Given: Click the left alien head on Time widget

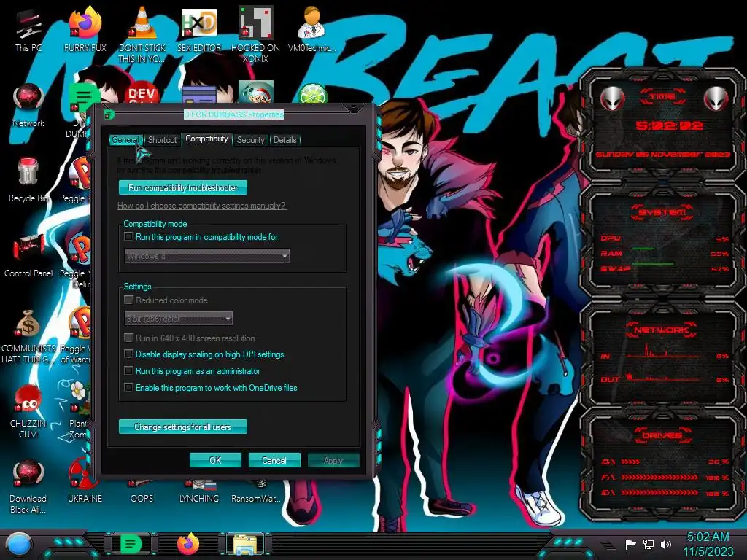Looking at the screenshot, I should [612, 99].
